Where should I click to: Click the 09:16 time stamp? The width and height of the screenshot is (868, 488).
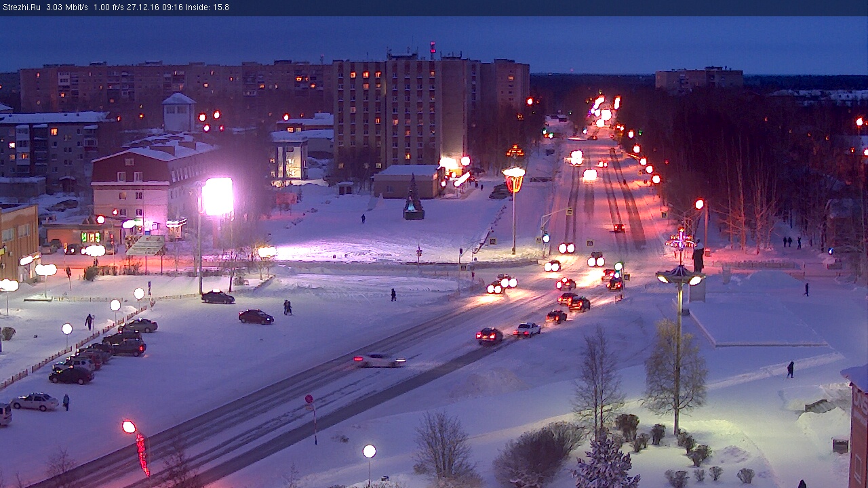coord(172,7)
